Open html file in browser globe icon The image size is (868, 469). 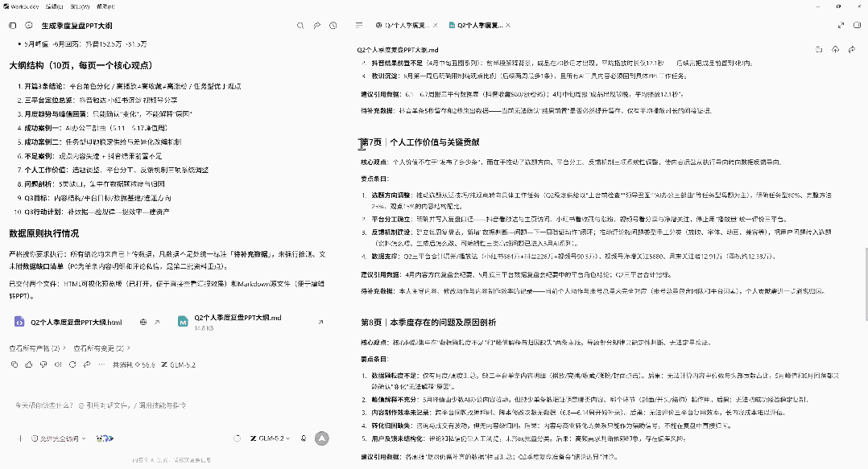click(143, 322)
